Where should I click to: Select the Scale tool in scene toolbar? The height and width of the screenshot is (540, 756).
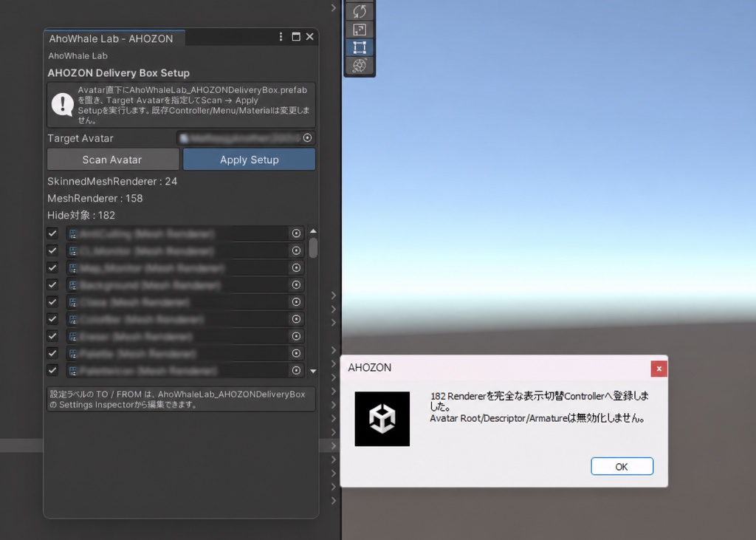[360, 30]
